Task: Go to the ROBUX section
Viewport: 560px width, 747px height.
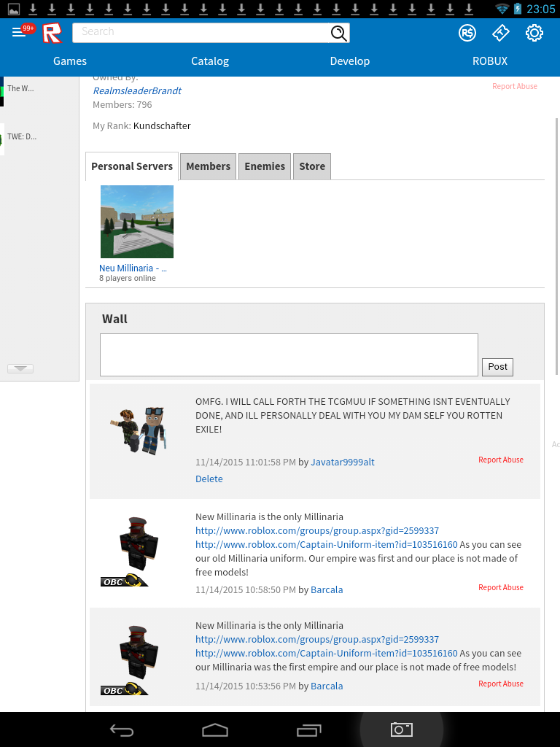Action: pos(490,61)
